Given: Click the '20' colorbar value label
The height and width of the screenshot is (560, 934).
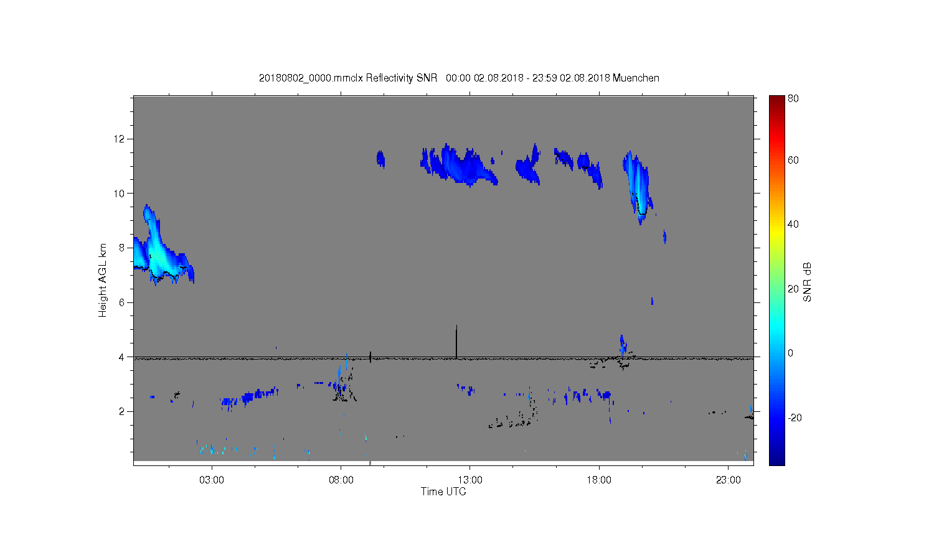Looking at the screenshot, I should [793, 289].
